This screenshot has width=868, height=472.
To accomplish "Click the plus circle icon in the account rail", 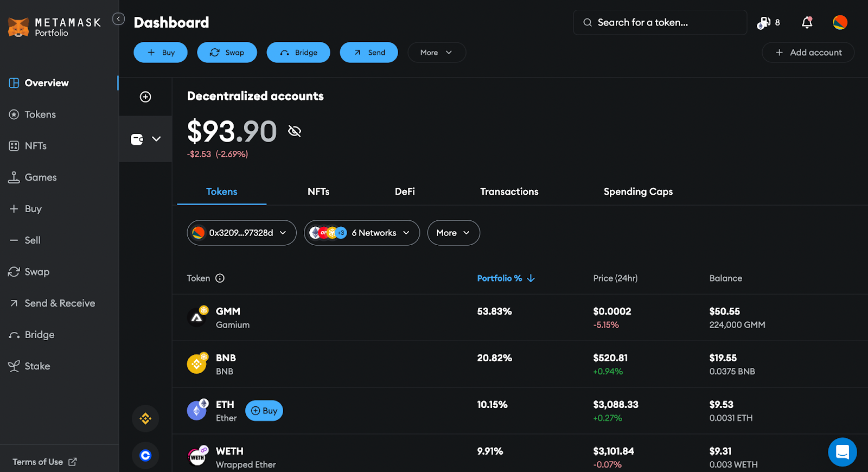I will pos(145,97).
